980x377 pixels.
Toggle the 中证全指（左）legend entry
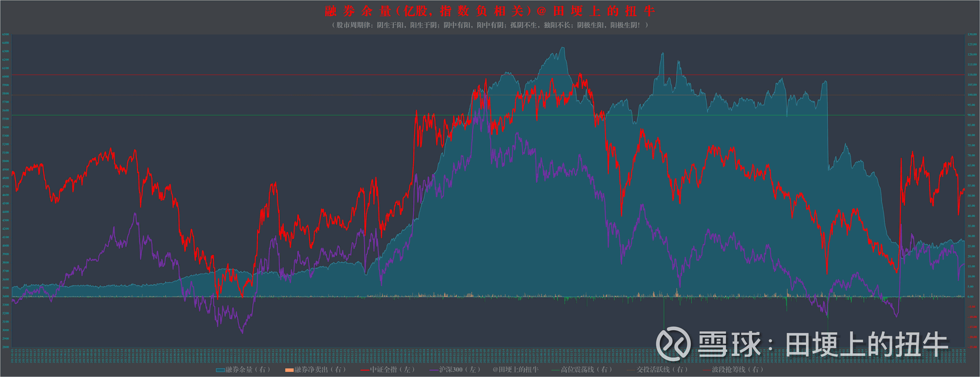[x=392, y=369]
